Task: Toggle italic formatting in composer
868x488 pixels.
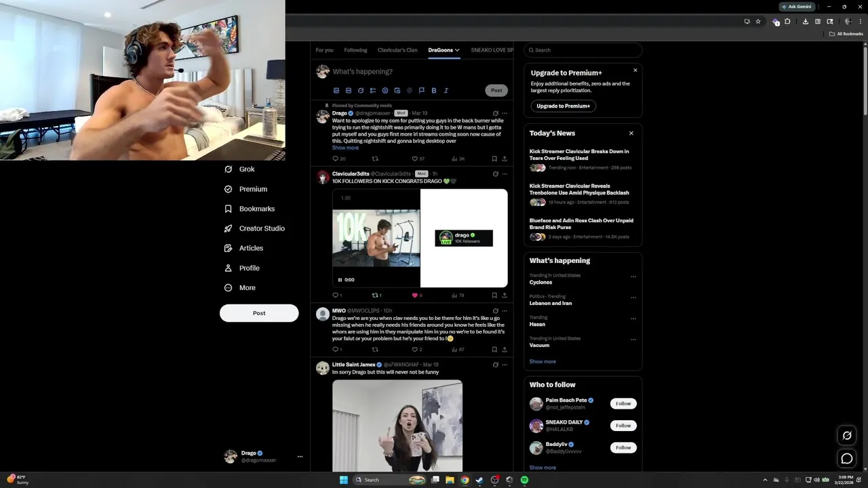Action: 446,91
